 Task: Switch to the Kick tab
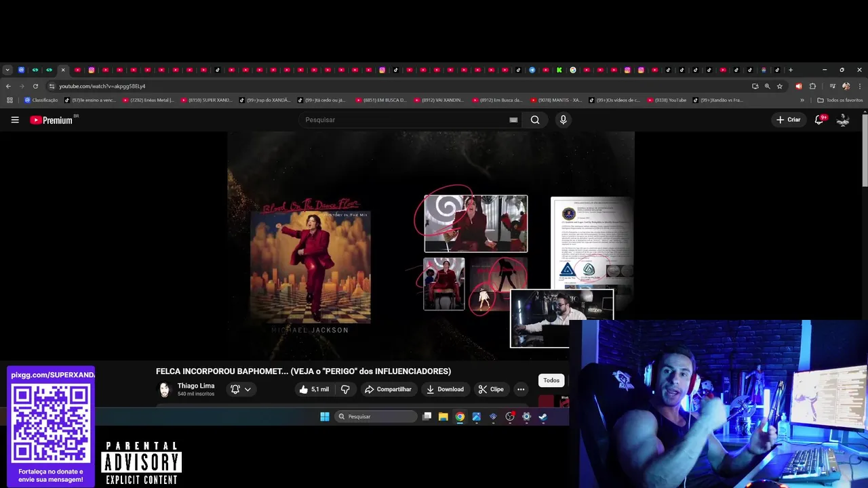pyautogui.click(x=559, y=70)
